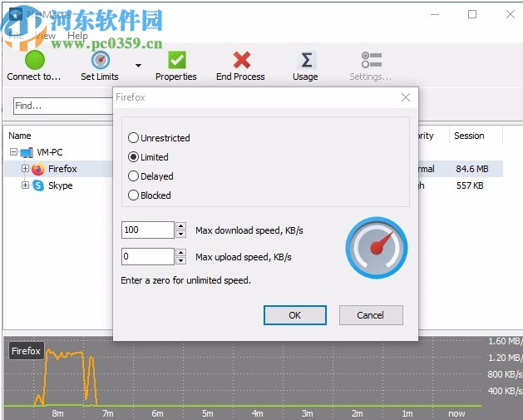Minimize the NetMaster window
The width and height of the screenshot is (523, 420).
(435, 14)
